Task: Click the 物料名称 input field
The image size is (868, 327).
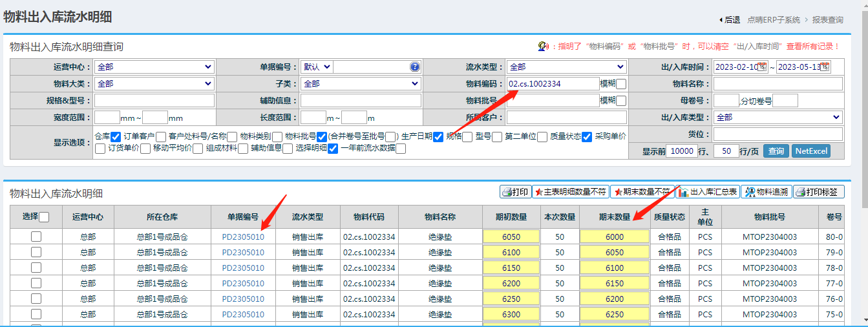Action: [778, 84]
